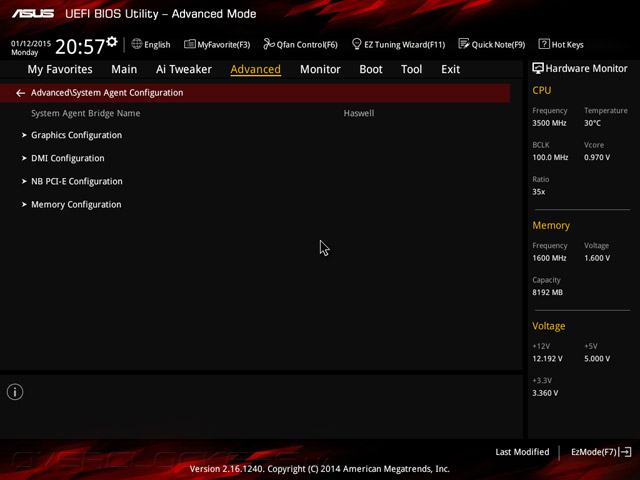Open the NB PCI-E Configuration submenu text
This screenshot has width=640, height=480.
[77, 181]
